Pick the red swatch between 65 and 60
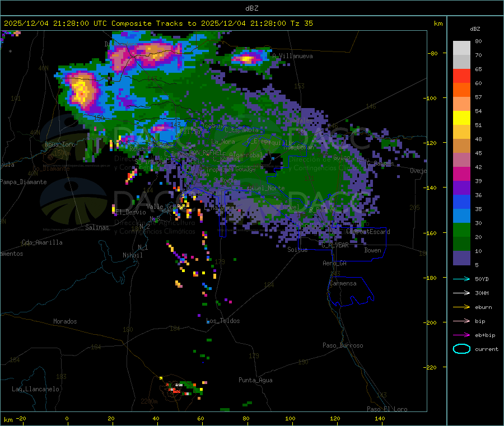504x426 pixels. click(461, 76)
